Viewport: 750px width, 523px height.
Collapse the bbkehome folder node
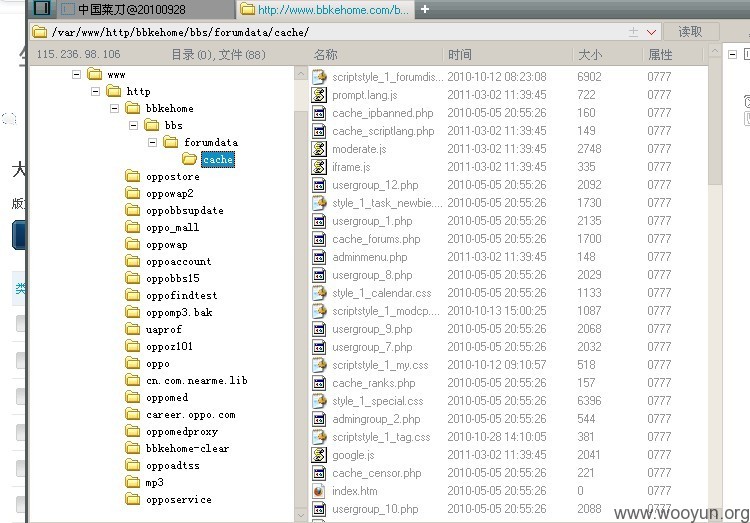pyautogui.click(x=115, y=108)
